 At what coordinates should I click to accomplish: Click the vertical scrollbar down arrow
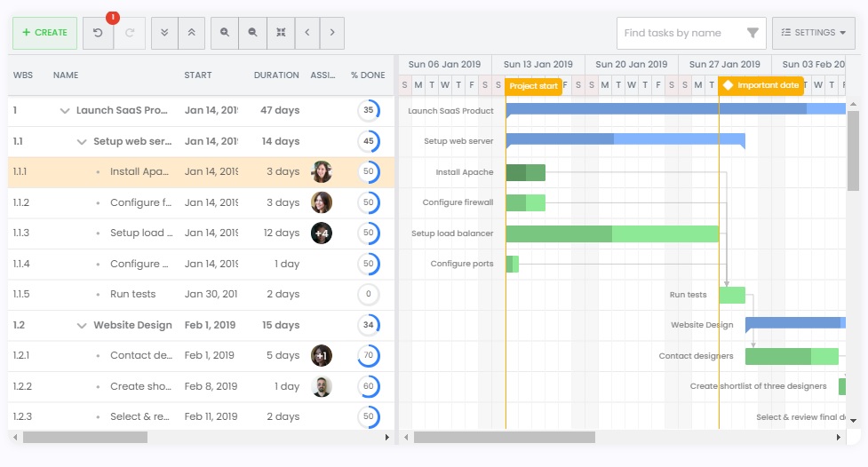(853, 421)
